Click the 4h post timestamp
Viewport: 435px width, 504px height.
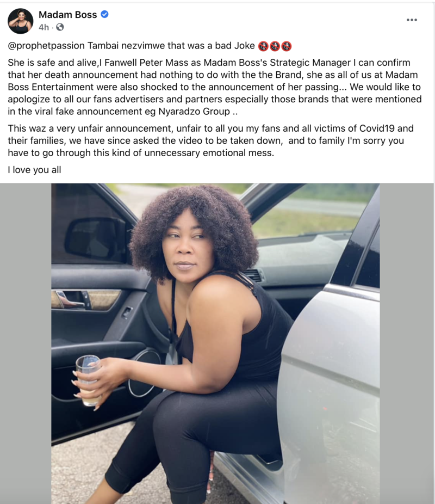[x=44, y=27]
